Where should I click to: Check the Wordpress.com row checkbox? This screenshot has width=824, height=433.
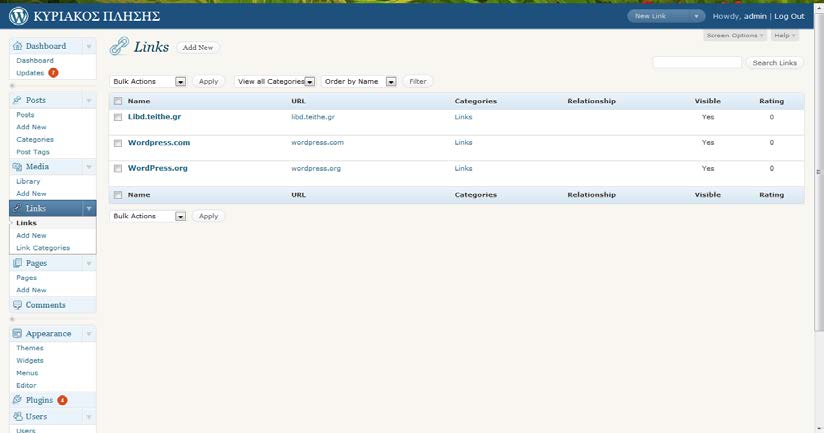tap(118, 143)
